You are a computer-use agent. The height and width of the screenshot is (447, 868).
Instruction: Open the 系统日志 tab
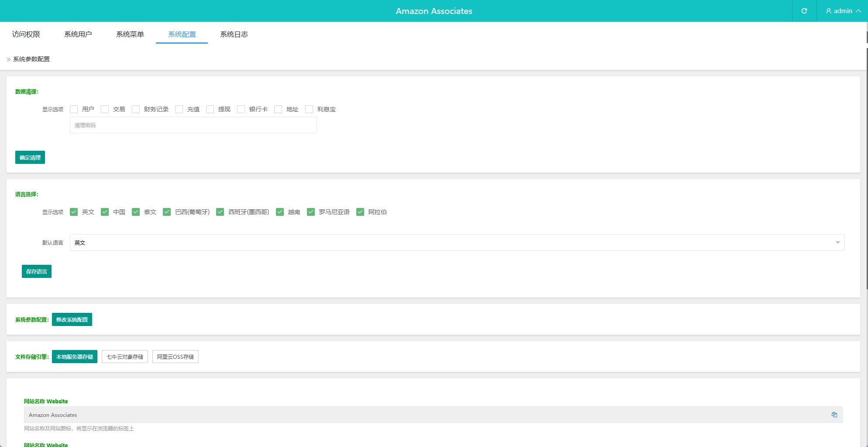click(234, 34)
